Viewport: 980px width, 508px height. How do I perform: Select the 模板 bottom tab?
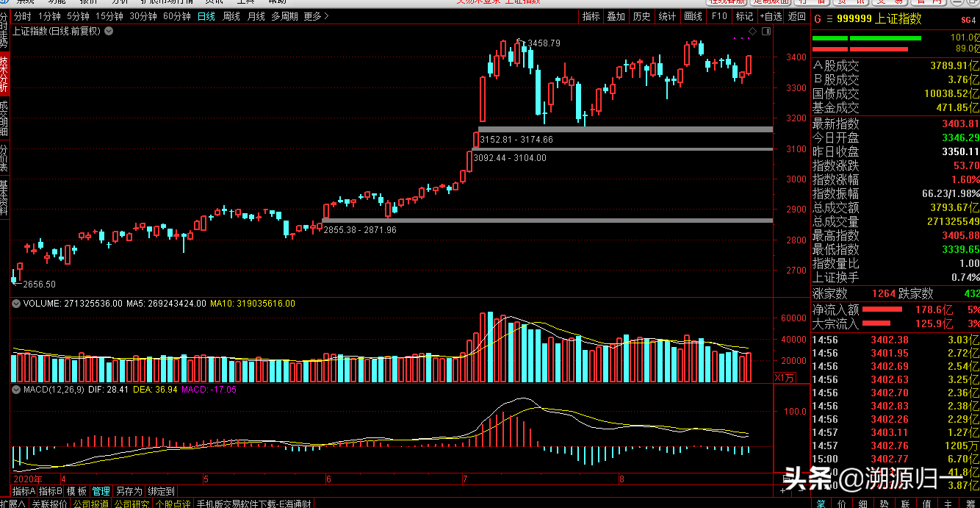pyautogui.click(x=76, y=491)
